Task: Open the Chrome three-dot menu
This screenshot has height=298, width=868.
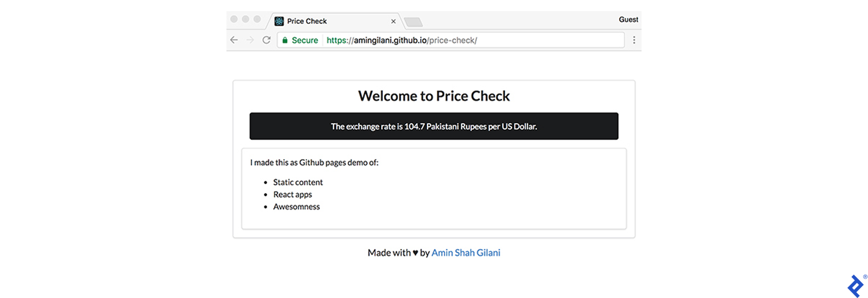Action: point(634,40)
